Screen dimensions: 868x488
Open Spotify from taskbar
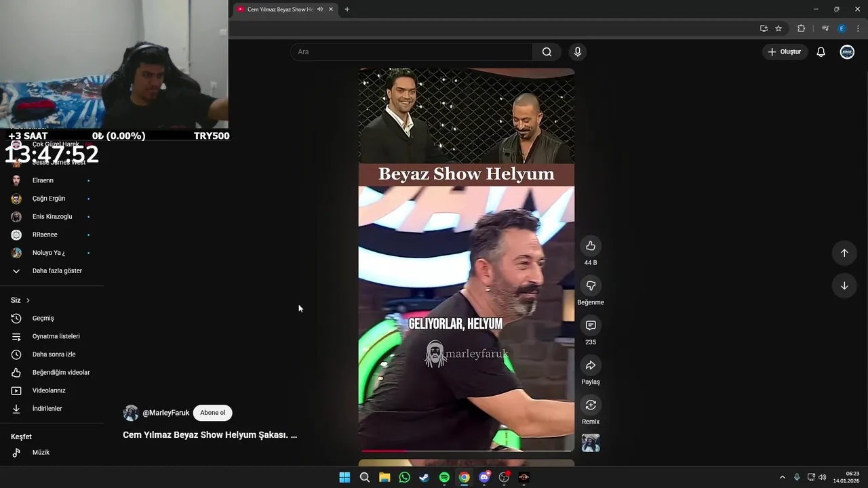(x=444, y=477)
